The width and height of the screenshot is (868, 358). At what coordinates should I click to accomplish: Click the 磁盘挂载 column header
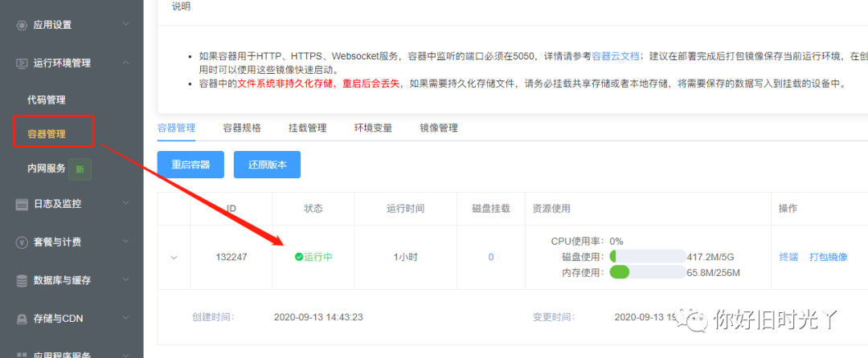pos(490,209)
